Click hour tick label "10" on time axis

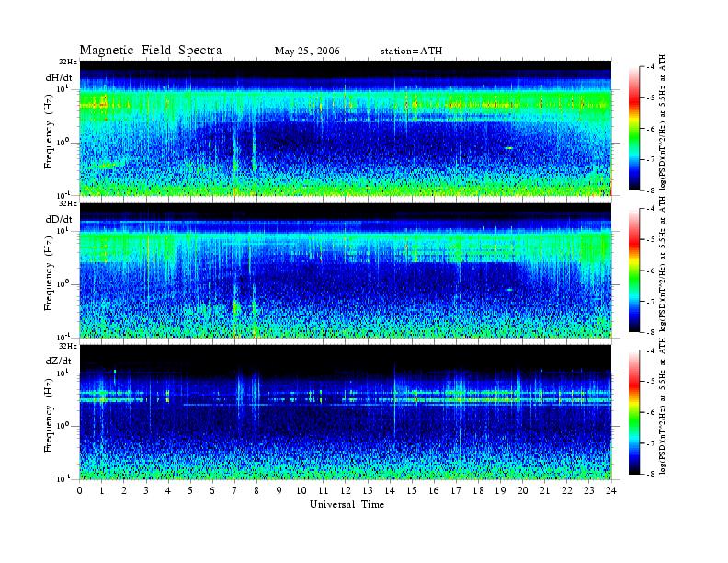tap(301, 490)
